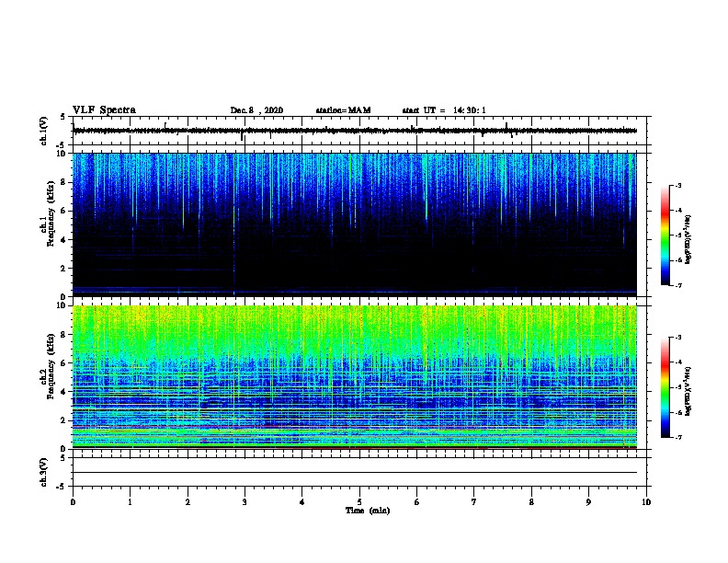The image size is (728, 563).
Task: Click the 'Dec. 8 , 2020' date label
Action: tap(256, 110)
